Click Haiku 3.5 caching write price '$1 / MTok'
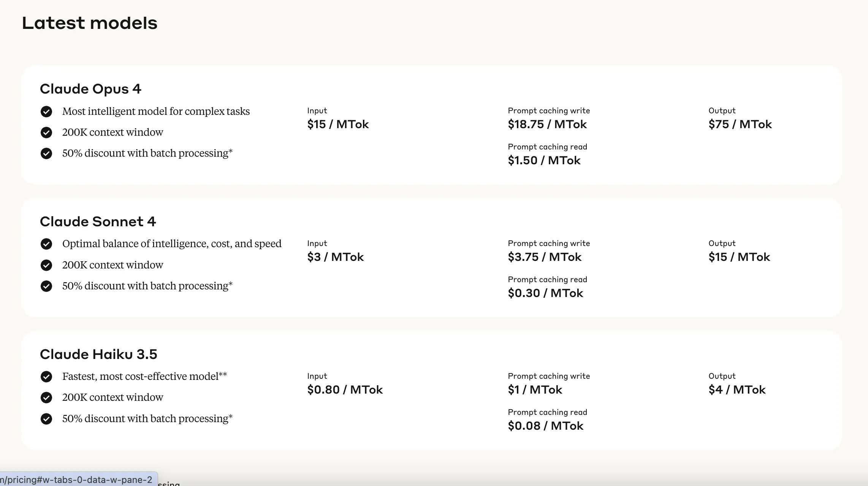The height and width of the screenshot is (486, 868). (x=535, y=389)
